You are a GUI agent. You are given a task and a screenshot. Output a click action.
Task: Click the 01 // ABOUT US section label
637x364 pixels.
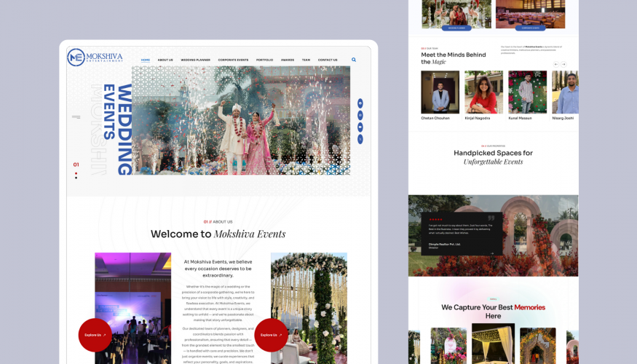(x=218, y=222)
